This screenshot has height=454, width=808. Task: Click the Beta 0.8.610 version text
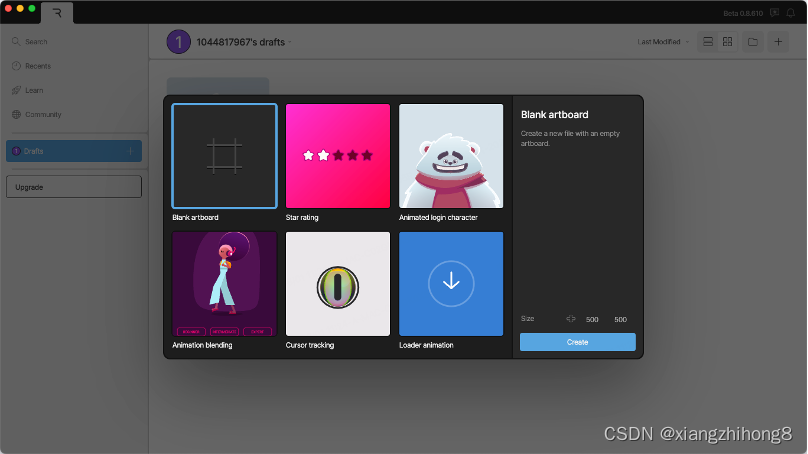pyautogui.click(x=743, y=13)
